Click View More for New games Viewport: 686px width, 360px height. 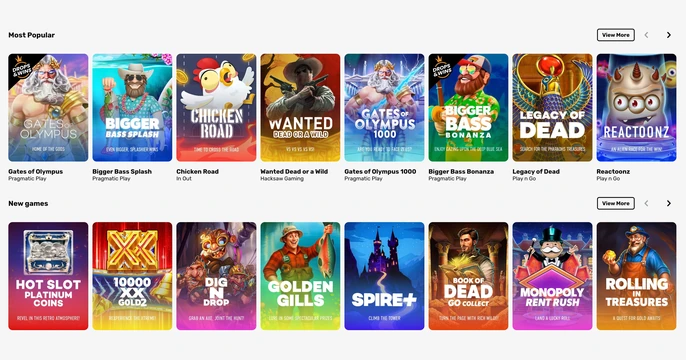[616, 203]
